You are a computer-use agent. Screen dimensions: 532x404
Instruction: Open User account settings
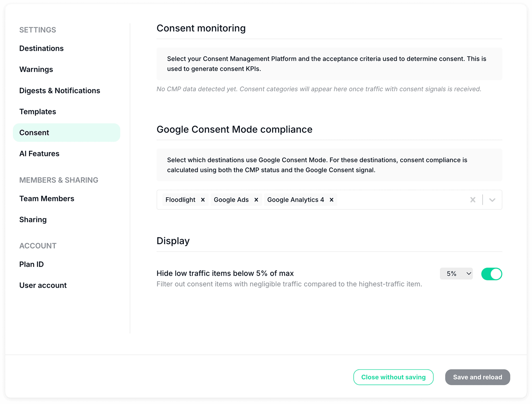(x=43, y=285)
